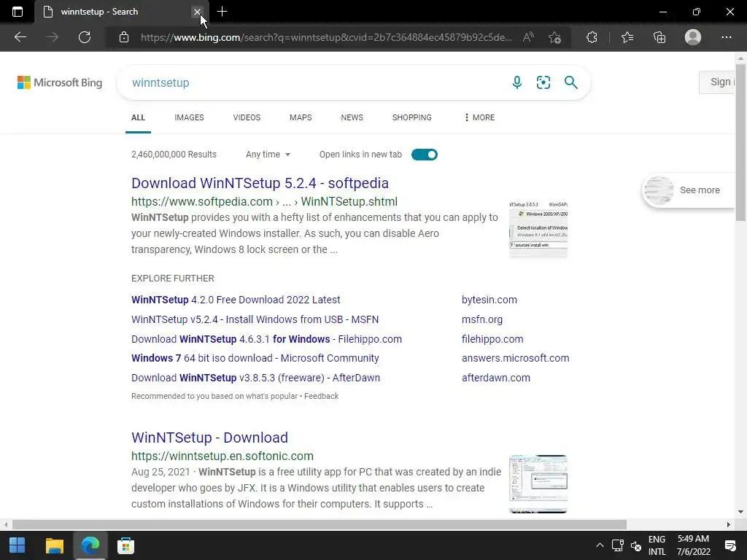The width and height of the screenshot is (747, 560).
Task: Click scroll down arrow on scrollbar
Action: point(741,513)
